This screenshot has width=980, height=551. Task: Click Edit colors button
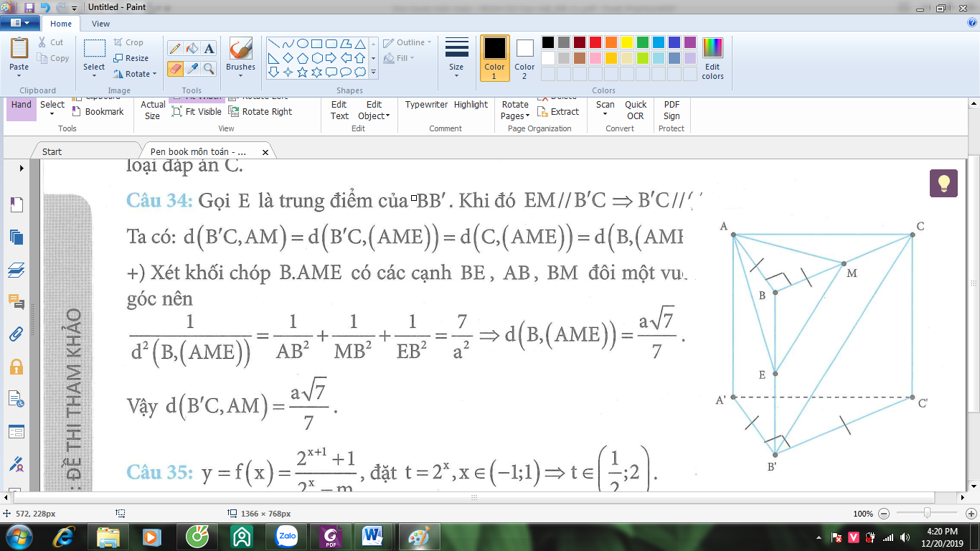(x=712, y=59)
